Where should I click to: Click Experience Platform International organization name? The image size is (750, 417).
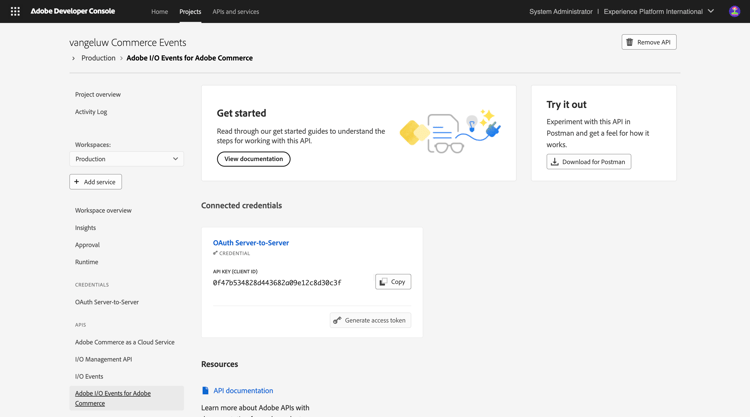click(x=653, y=11)
